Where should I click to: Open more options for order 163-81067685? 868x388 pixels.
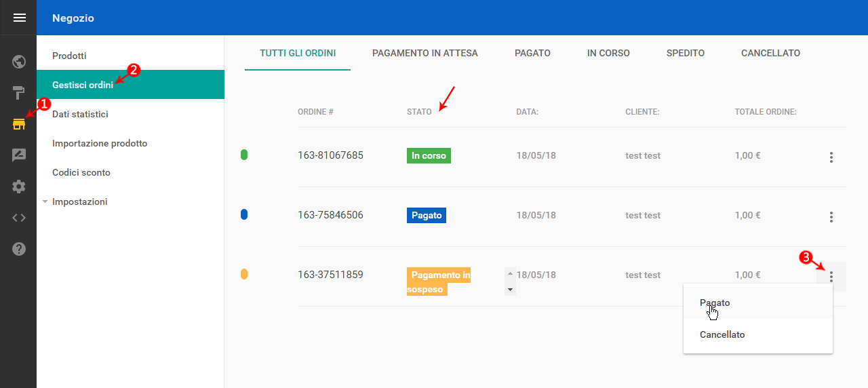point(831,157)
